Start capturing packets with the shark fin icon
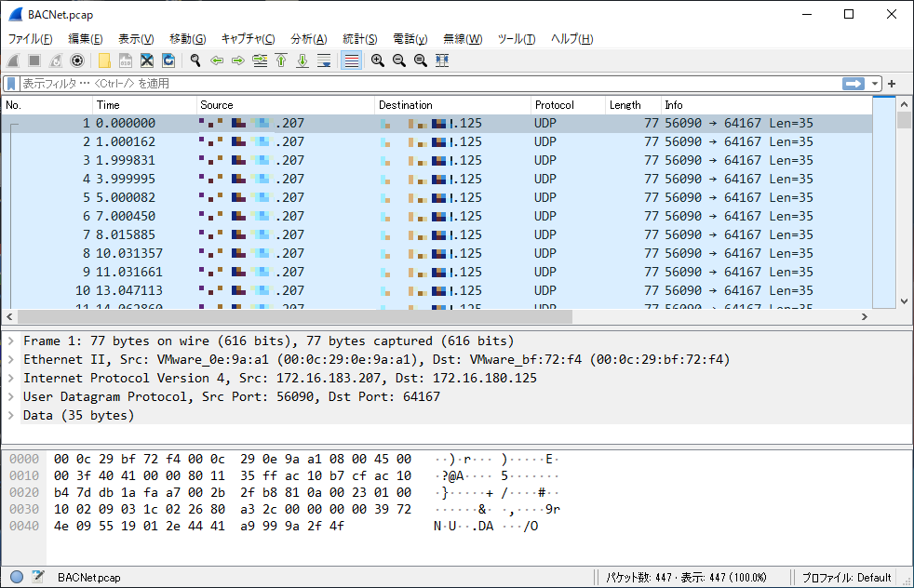 (x=13, y=60)
